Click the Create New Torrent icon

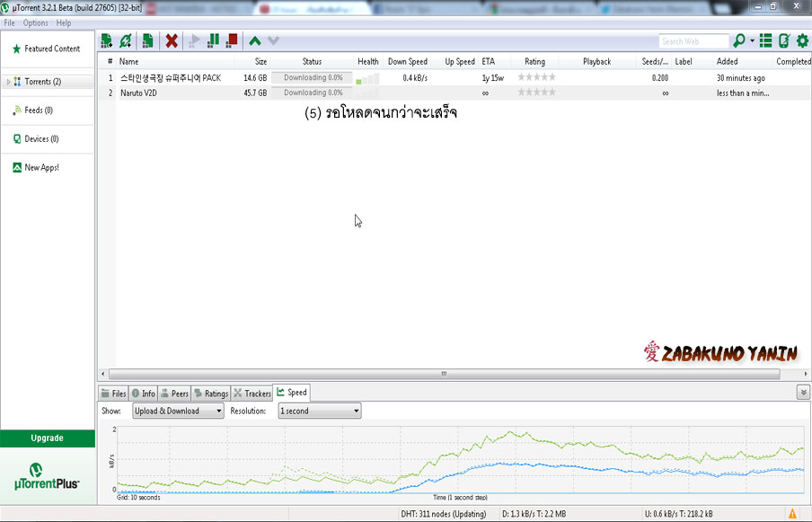tap(147, 41)
